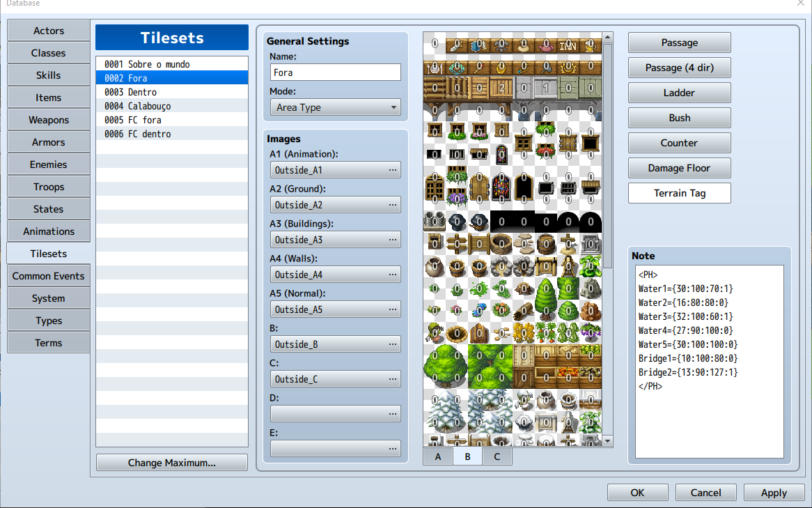Click the Passage button
This screenshot has height=508, width=812.
[x=680, y=43]
